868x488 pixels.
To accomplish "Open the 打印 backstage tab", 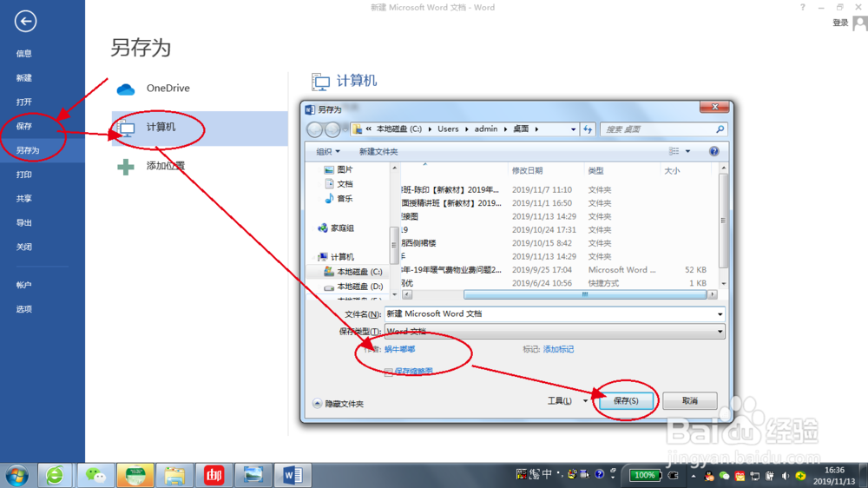I will 23,175.
